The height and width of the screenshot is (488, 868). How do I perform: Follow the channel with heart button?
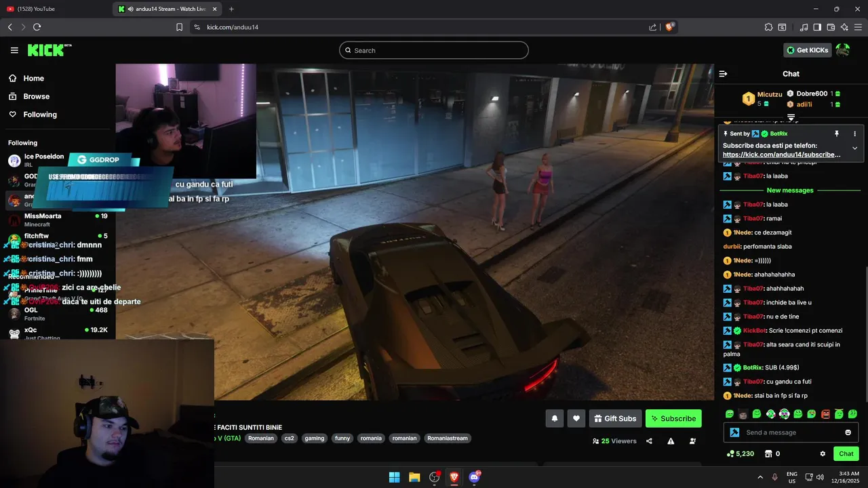click(x=576, y=419)
